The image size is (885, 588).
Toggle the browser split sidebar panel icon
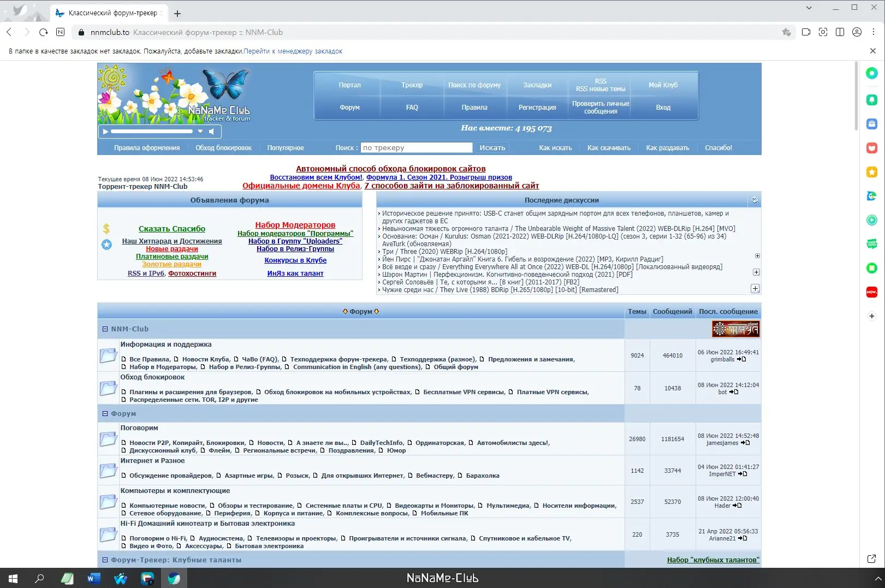[x=840, y=32]
